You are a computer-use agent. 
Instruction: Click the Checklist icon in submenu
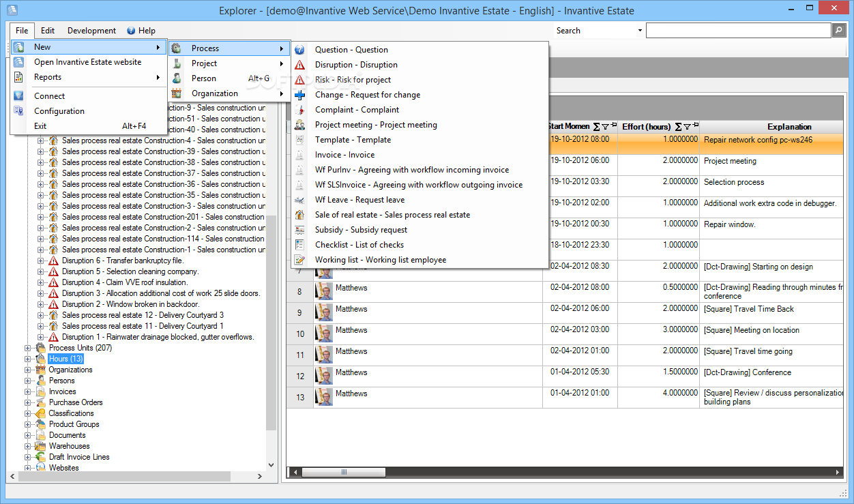click(x=299, y=245)
